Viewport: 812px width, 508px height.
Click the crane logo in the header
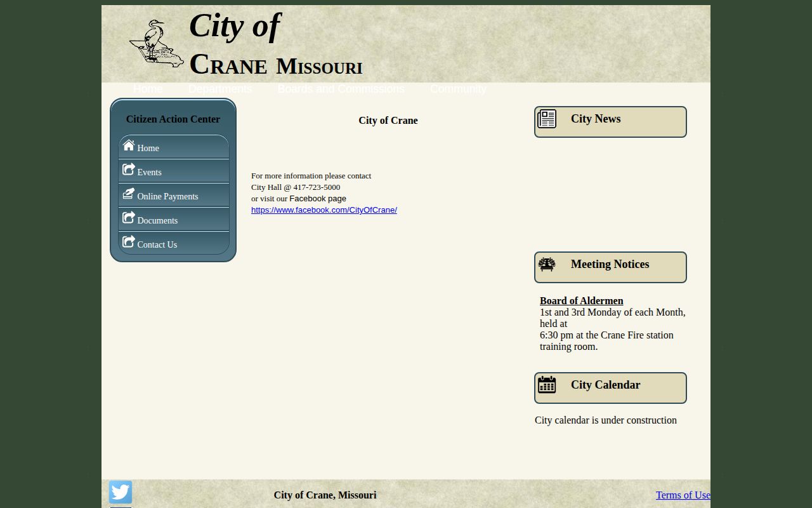click(157, 43)
